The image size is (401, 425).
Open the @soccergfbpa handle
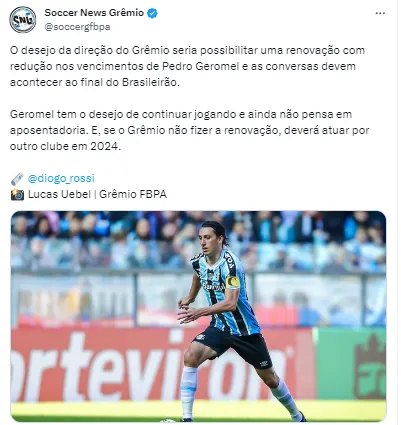click(77, 27)
